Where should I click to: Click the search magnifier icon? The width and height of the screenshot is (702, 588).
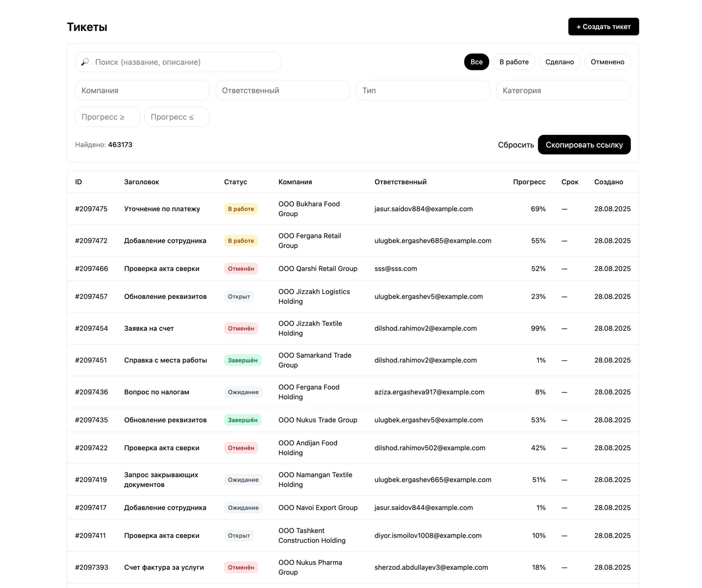click(85, 62)
